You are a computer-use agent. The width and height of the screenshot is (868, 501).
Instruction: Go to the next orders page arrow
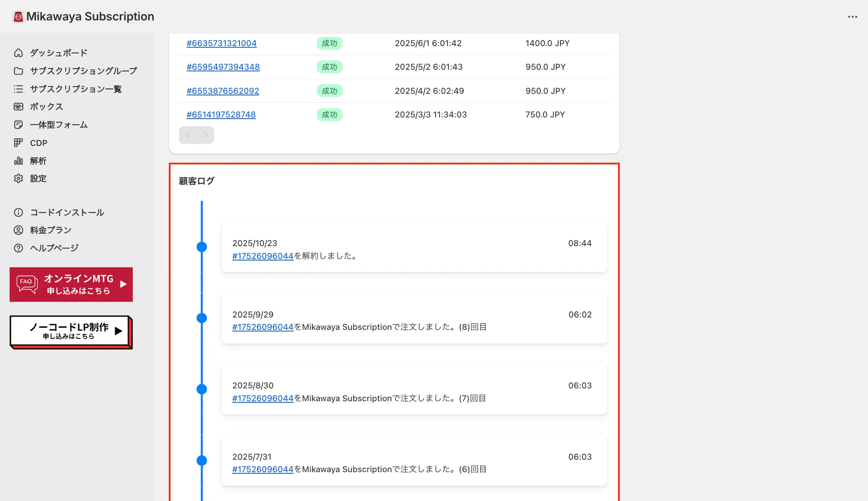tap(205, 135)
